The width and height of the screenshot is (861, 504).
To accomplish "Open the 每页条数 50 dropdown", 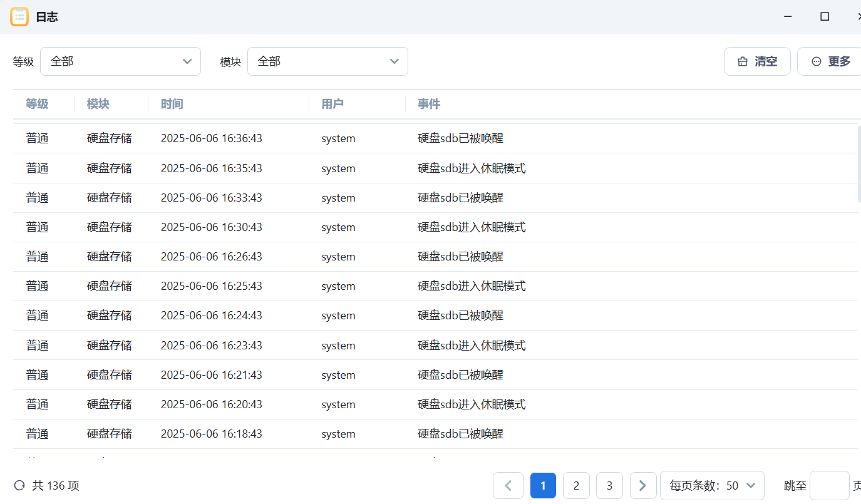I will (x=712, y=485).
